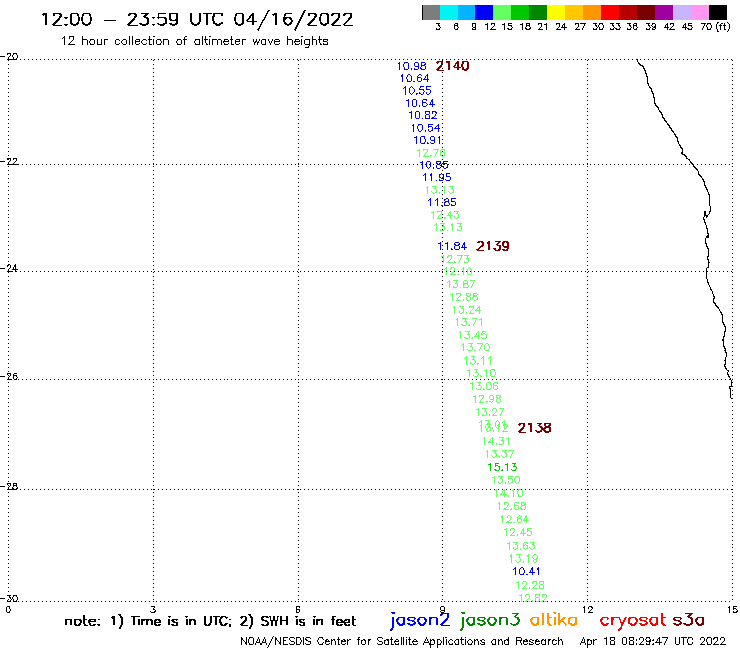The image size is (740, 650).
Task: Select the wave height value 12.68
Action: point(512,506)
